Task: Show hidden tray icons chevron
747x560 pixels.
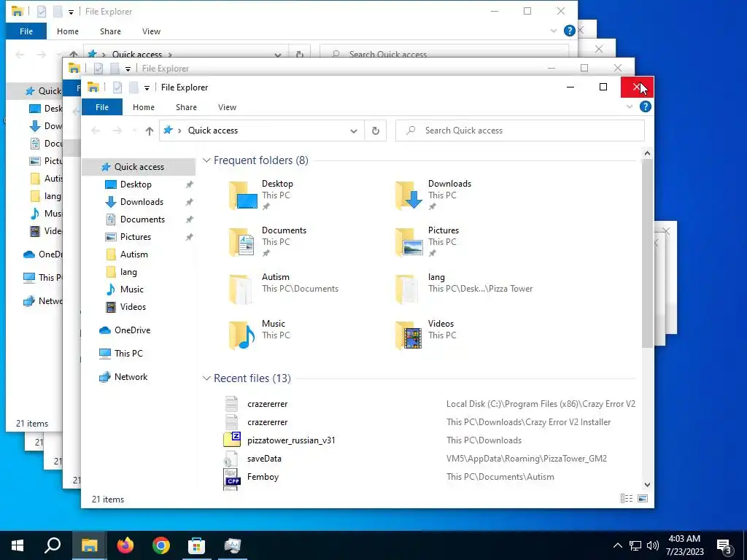Action: pos(617,545)
